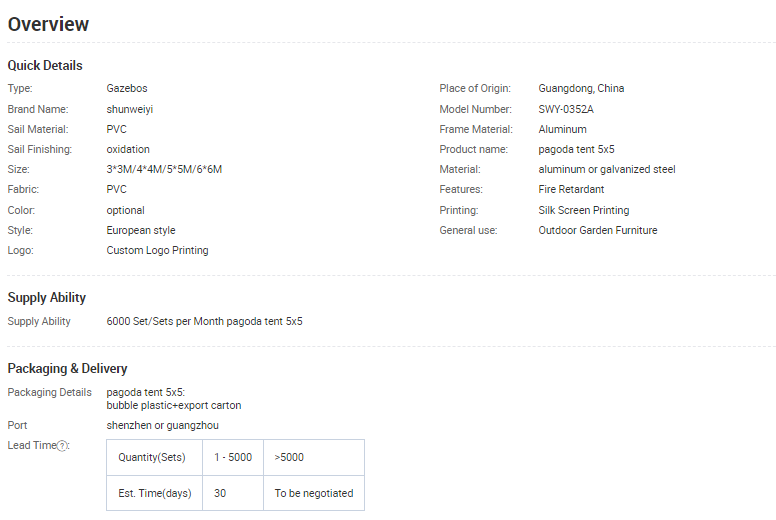Click the Lead Time help question-mark icon
The height and width of the screenshot is (520, 776).
point(63,446)
